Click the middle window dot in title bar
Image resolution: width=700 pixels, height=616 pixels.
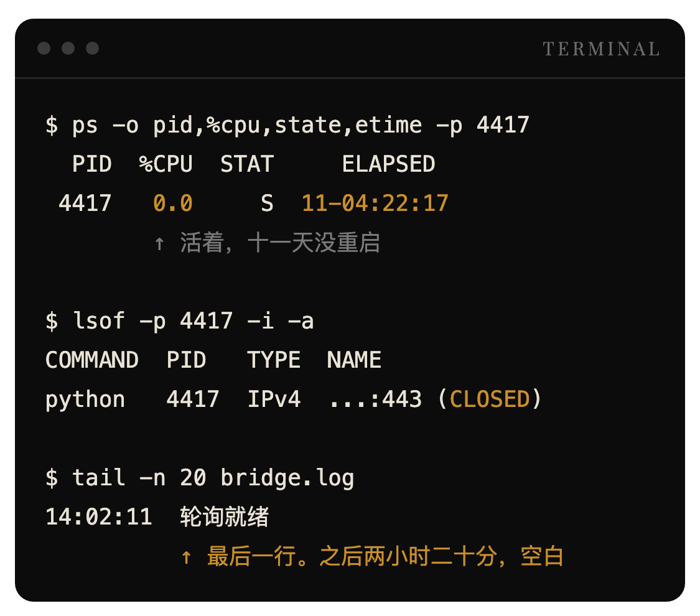68,48
